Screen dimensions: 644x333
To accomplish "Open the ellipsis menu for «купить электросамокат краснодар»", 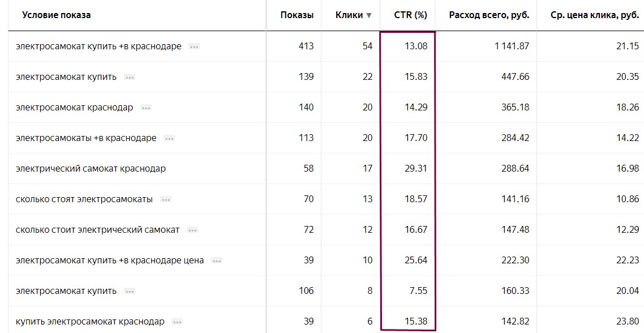I will coord(178,322).
